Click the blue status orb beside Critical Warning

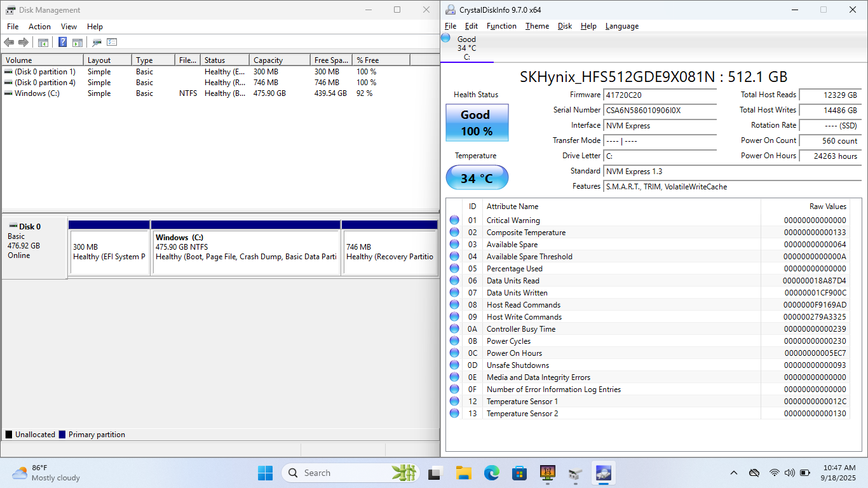(454, 220)
